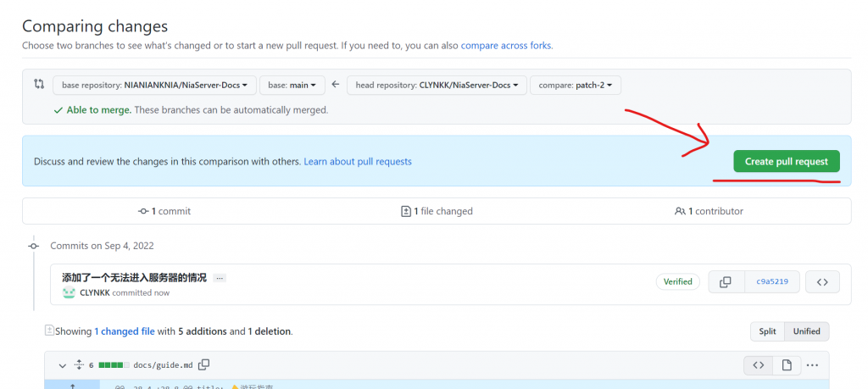This screenshot has width=868, height=389.
Task: Open the CLYNKK avatar image
Action: tap(69, 292)
